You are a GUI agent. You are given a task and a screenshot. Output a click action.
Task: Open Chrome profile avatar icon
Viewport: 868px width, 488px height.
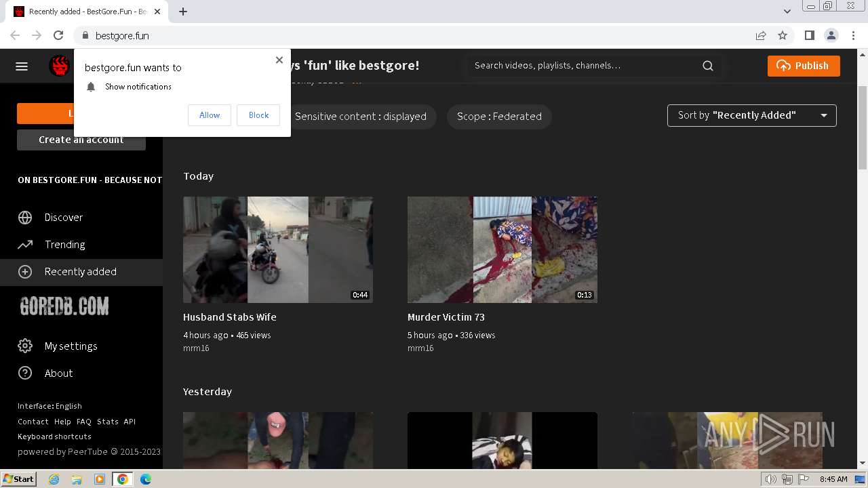point(831,35)
